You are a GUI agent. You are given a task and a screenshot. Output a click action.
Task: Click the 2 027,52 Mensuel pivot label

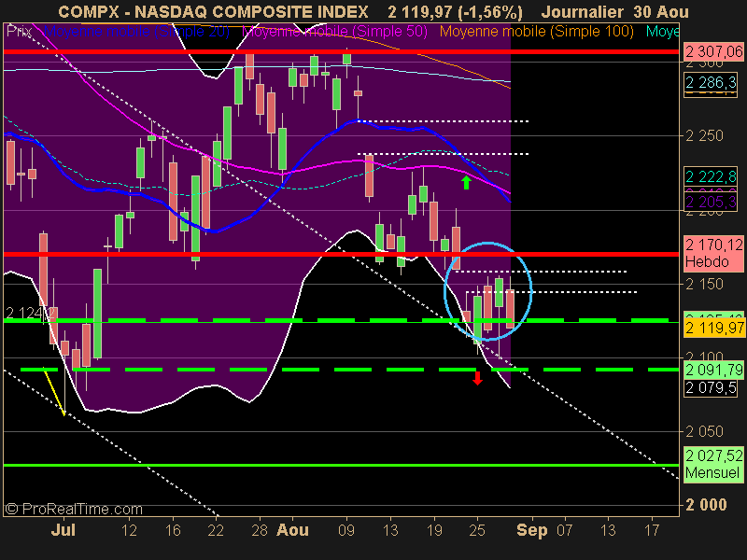point(713,464)
